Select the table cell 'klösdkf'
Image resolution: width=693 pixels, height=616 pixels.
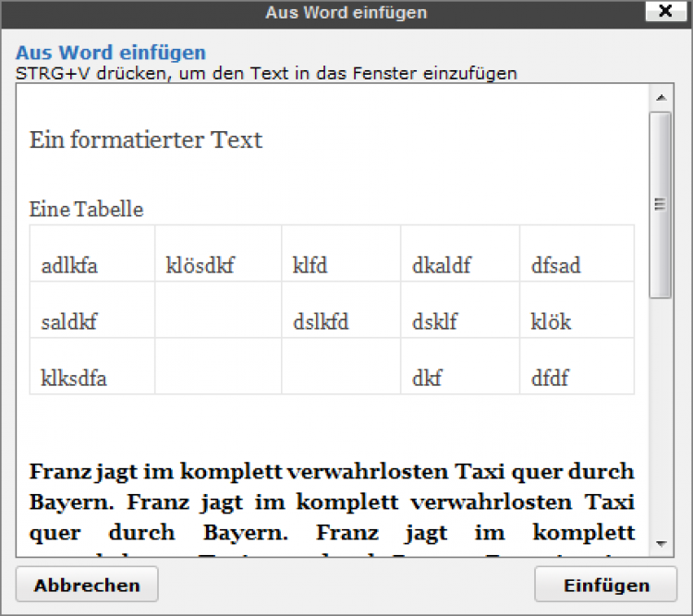pyautogui.click(x=200, y=267)
